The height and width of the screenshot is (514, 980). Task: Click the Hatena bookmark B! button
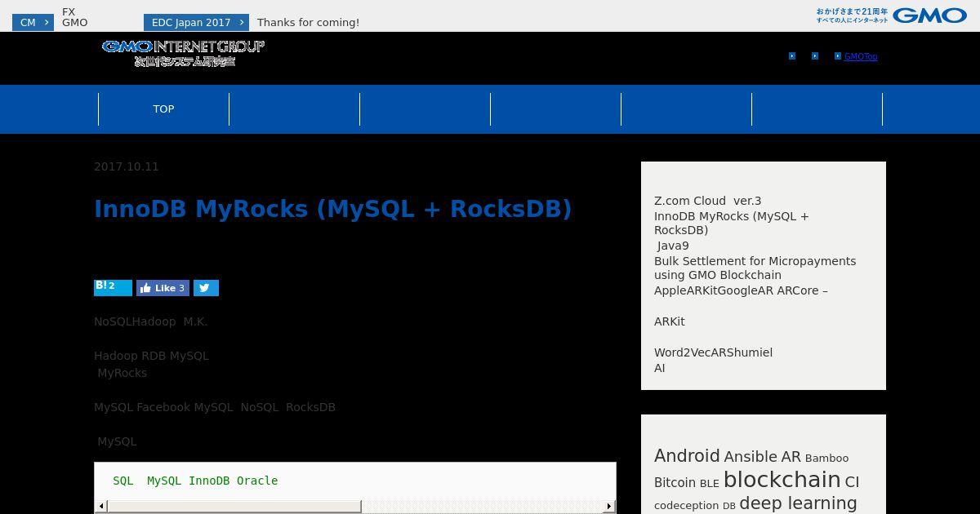[113, 287]
